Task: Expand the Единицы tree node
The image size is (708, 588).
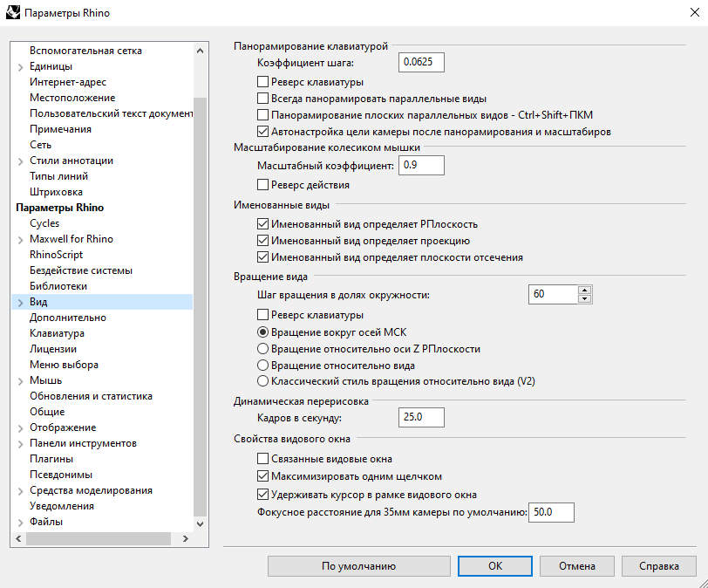Action: tap(20, 67)
